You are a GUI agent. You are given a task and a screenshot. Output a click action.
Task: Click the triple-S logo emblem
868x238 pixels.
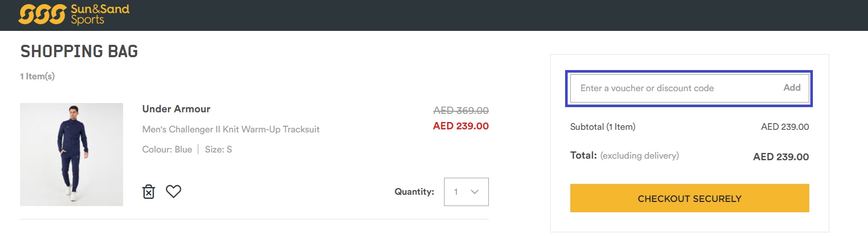42,14
